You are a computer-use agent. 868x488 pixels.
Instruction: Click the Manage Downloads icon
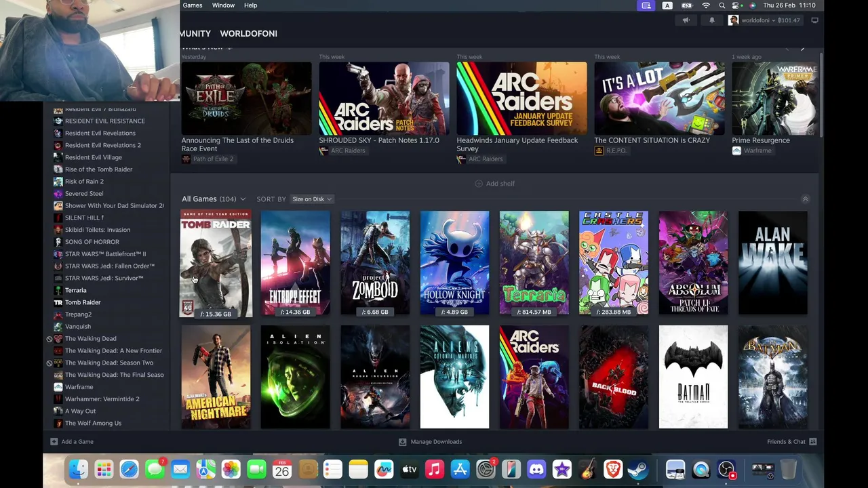402,442
